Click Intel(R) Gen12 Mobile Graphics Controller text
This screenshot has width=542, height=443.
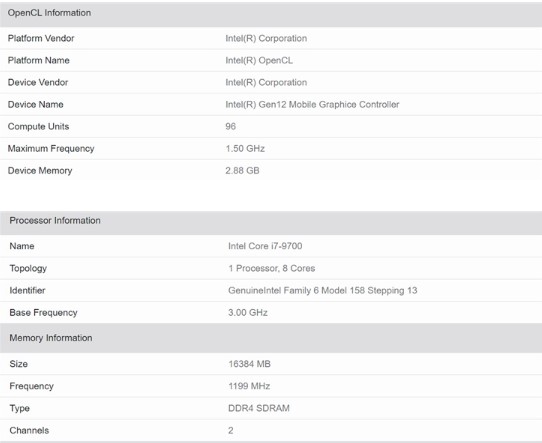(x=312, y=105)
